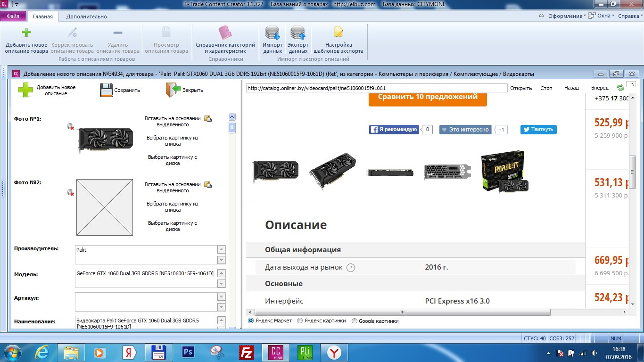Open FileZilla from the taskbar
The image size is (644, 362).
(x=247, y=352)
